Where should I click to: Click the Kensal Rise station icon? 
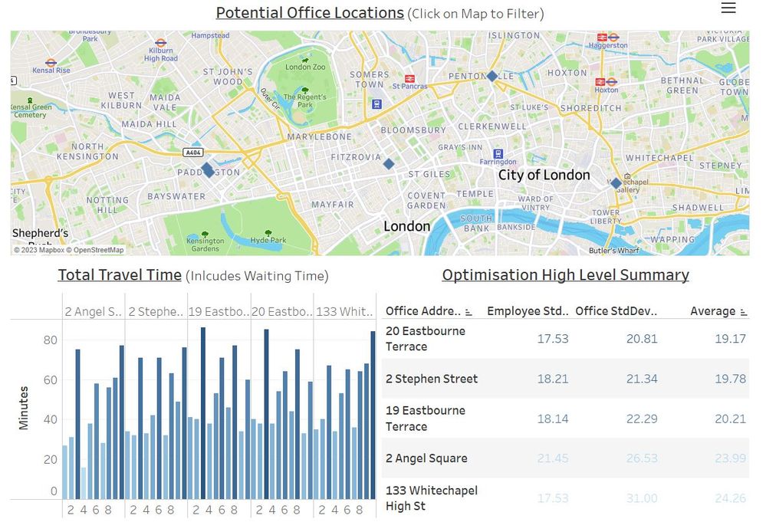click(x=51, y=62)
